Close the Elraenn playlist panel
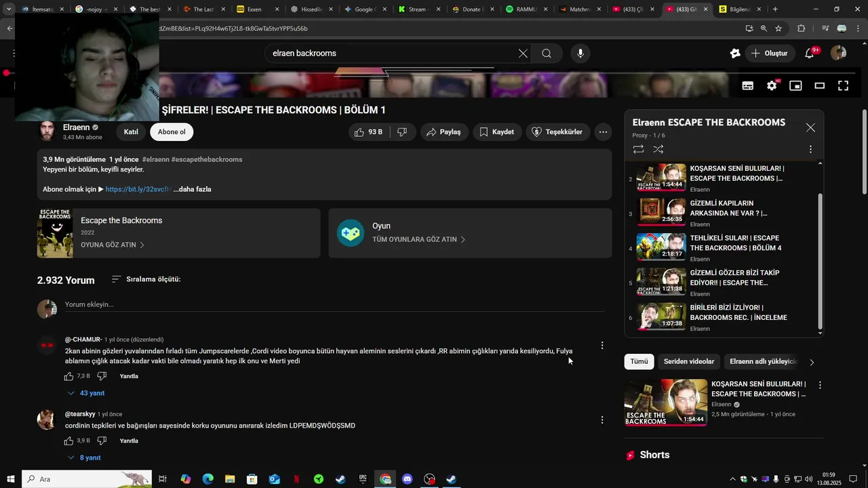Screen dimensions: 868x488 click(x=810, y=127)
